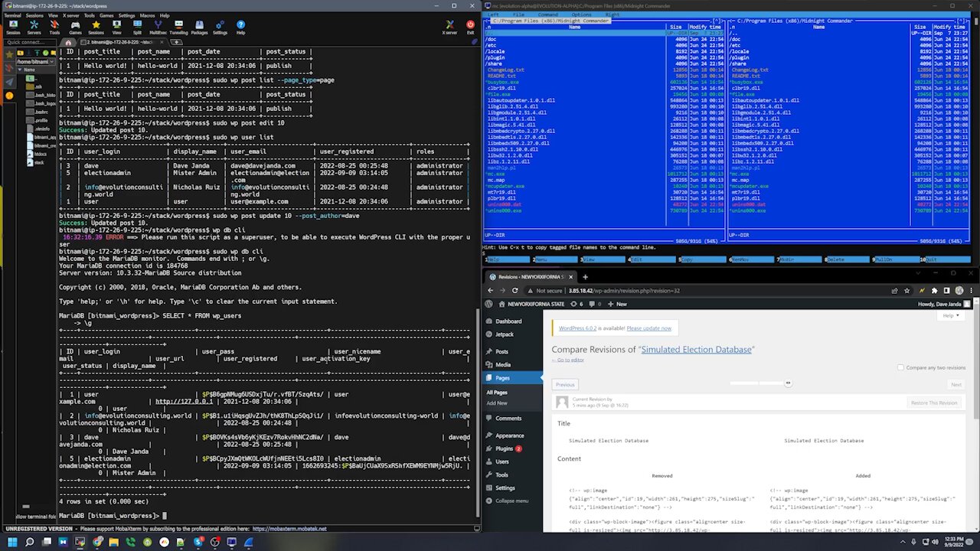Viewport: 980px width, 551px height.
Task: Select the MultiExec toolbar icon
Action: [x=158, y=28]
